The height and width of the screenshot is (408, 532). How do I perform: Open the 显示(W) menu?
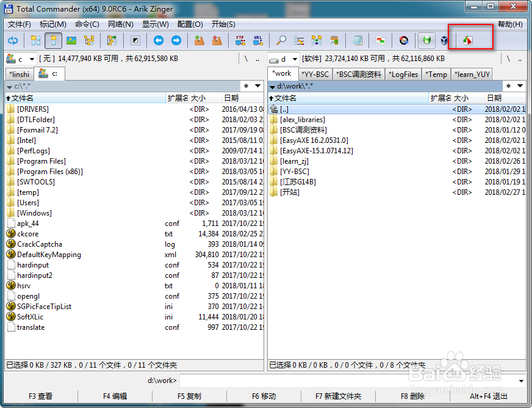click(156, 24)
